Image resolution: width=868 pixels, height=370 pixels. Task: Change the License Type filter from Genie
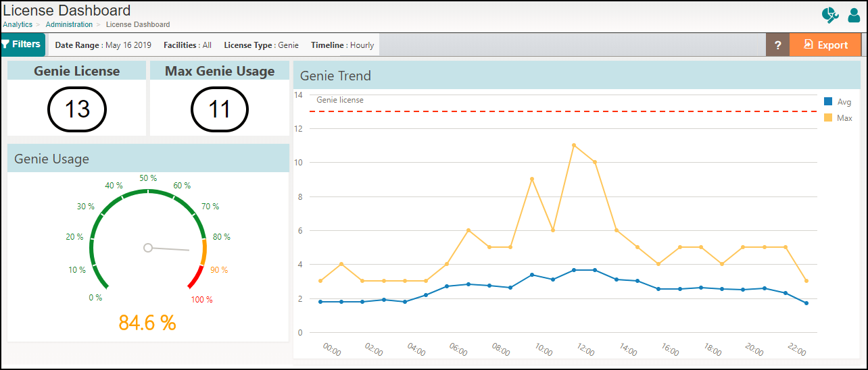[261, 45]
